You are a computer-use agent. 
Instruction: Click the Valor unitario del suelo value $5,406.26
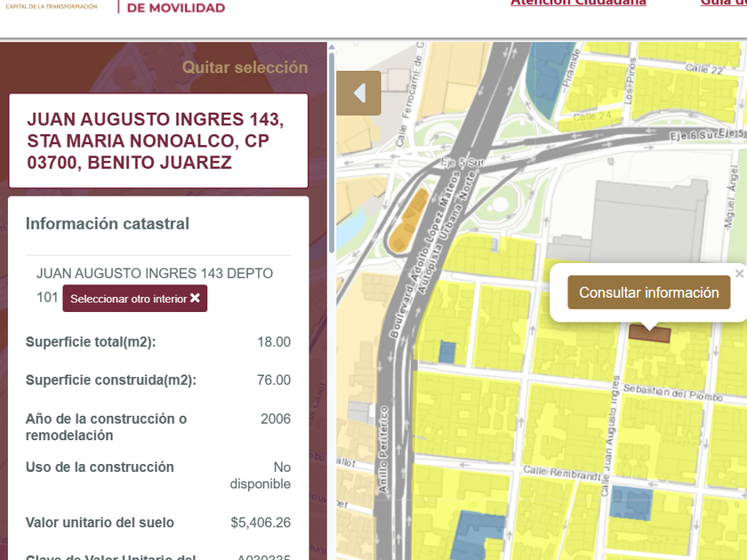[260, 523]
